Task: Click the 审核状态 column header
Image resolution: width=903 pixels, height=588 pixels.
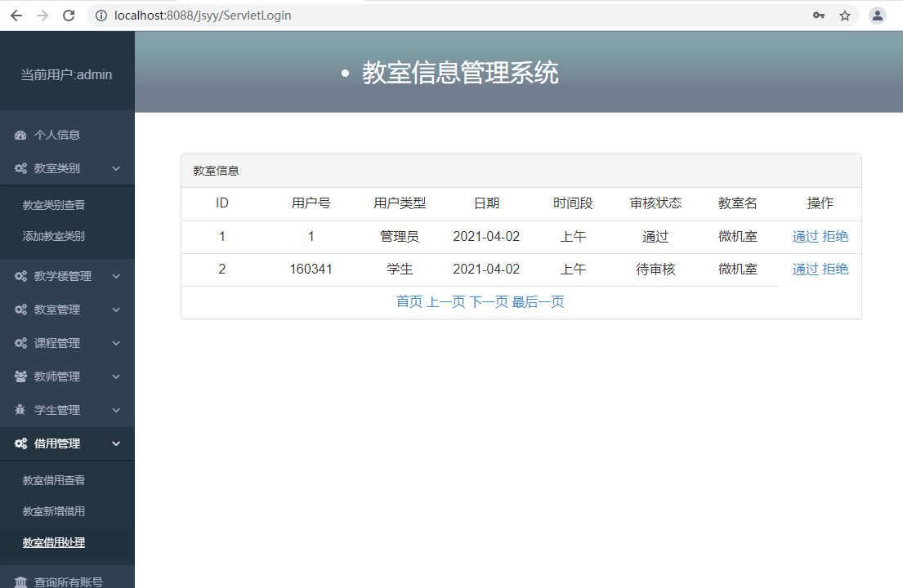Action: pos(655,203)
